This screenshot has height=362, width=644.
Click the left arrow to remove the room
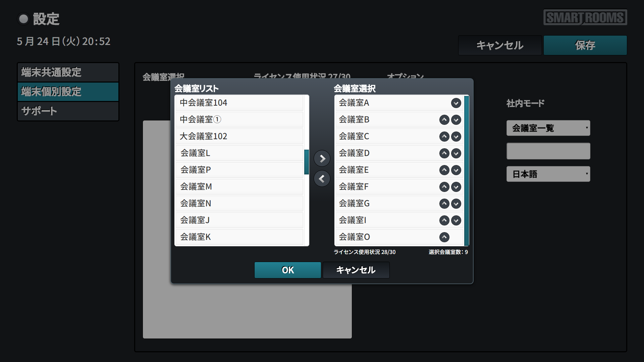pos(322,178)
